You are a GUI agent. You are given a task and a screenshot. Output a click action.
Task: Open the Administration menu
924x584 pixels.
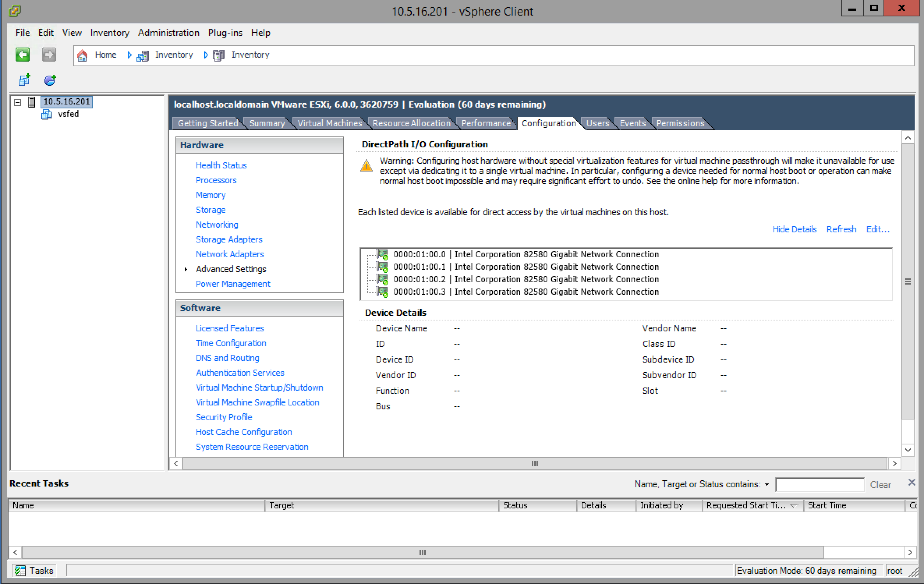coord(168,33)
